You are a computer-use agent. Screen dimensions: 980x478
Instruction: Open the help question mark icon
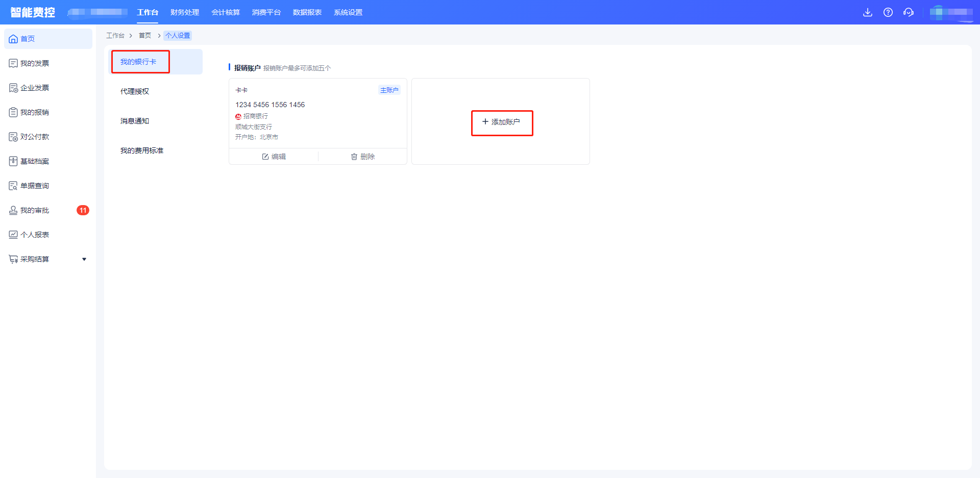[888, 12]
